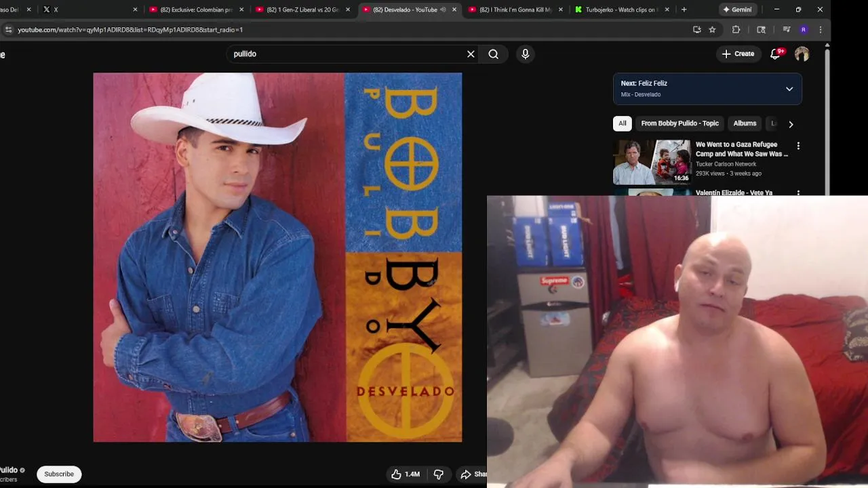
Task: Open Valentín Elizalde - Vete Ya video
Action: (x=734, y=192)
